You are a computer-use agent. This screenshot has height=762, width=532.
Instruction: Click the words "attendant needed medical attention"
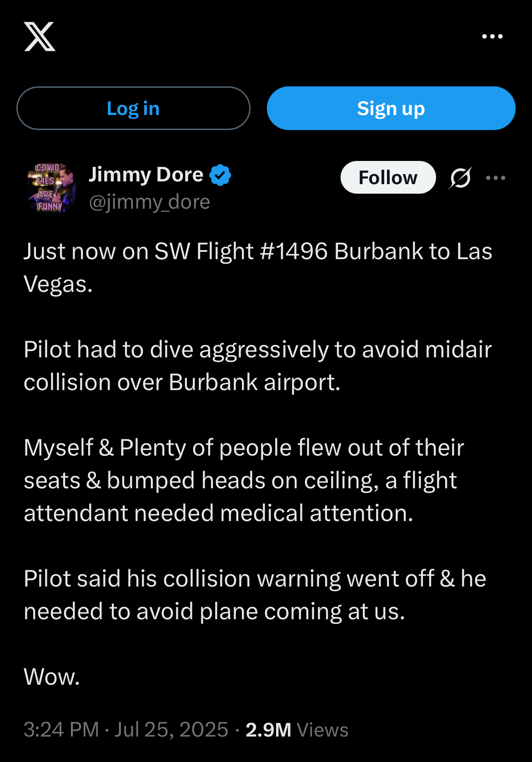click(218, 513)
